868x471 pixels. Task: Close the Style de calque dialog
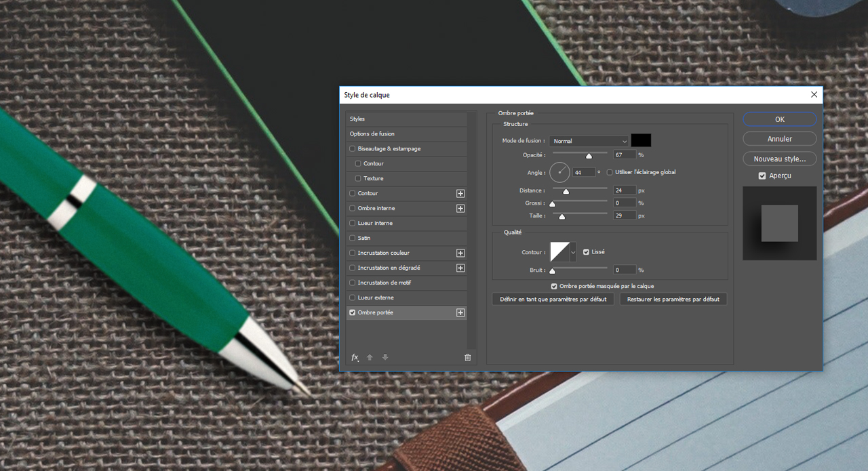[814, 95]
